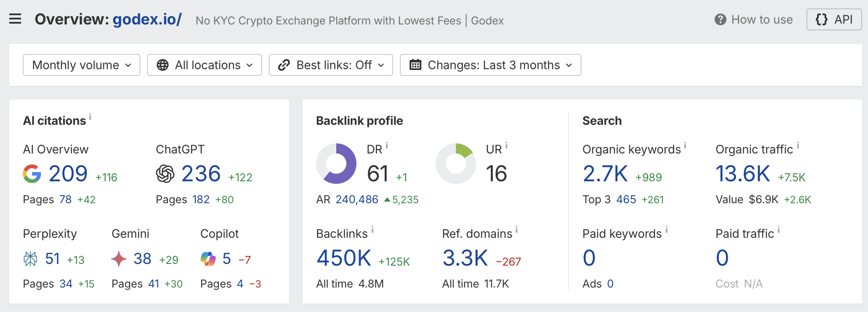Expand the Best links: Off dropdown
Image resolution: width=868 pixels, height=312 pixels.
(331, 65)
